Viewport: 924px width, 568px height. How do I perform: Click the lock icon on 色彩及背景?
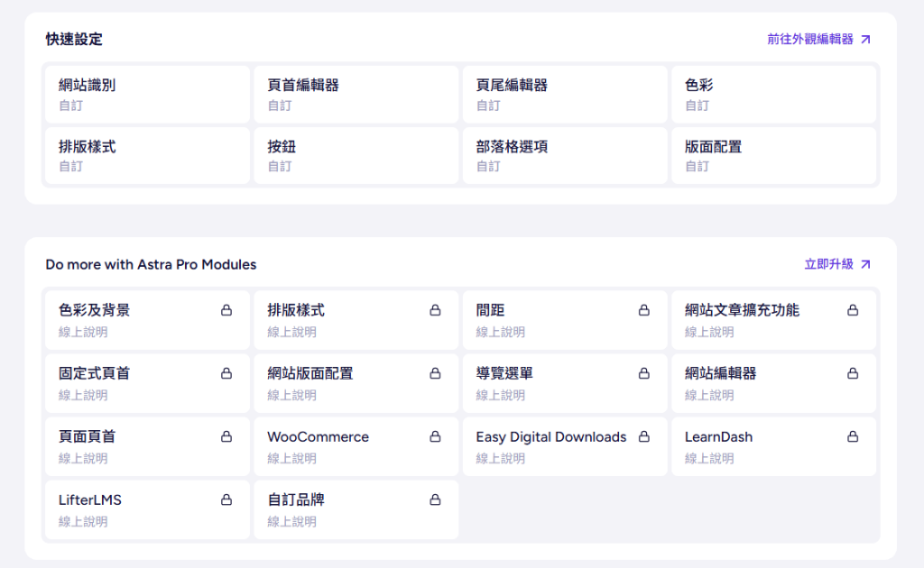click(x=226, y=310)
